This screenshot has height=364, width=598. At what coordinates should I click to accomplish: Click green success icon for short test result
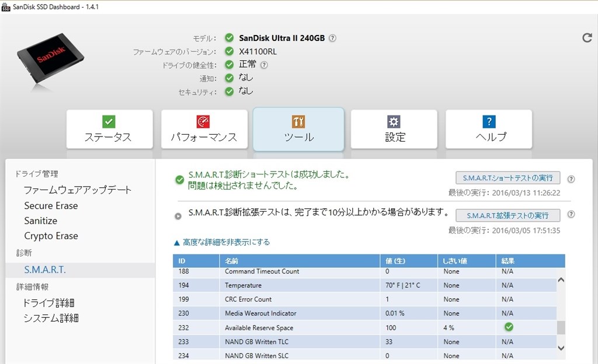(180, 180)
